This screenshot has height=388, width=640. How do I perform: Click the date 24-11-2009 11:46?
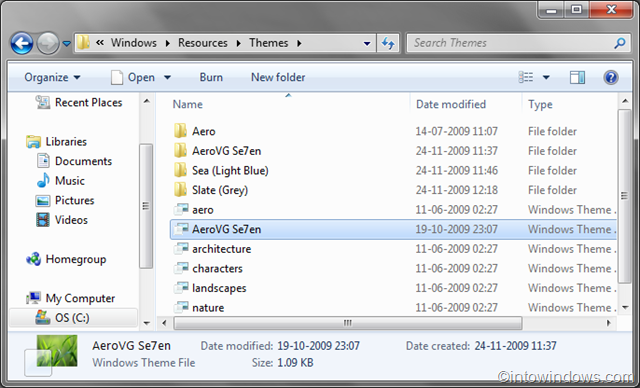(x=456, y=171)
